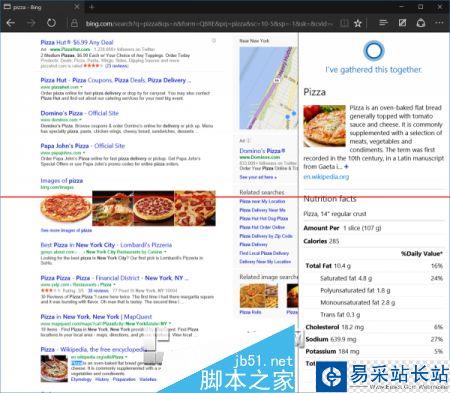Image resolution: width=450 pixels, height=393 pixels.
Task: Open Pizza Hut Order Online related search
Action: (262, 227)
